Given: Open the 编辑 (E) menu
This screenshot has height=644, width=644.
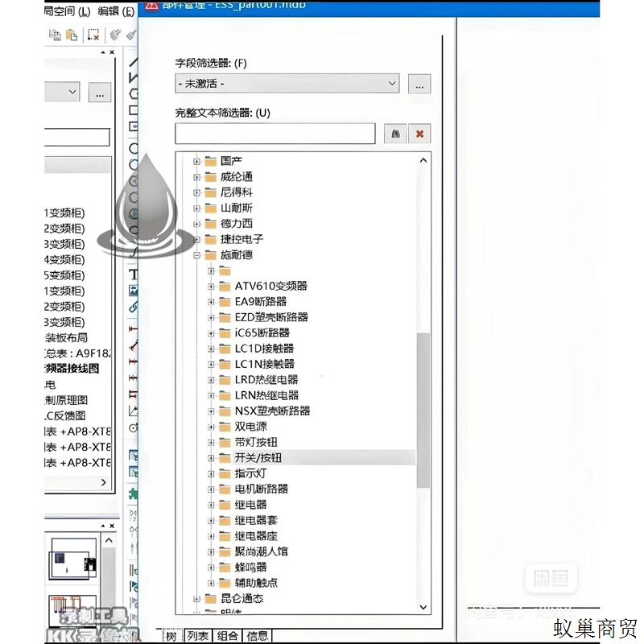Looking at the screenshot, I should tap(116, 11).
